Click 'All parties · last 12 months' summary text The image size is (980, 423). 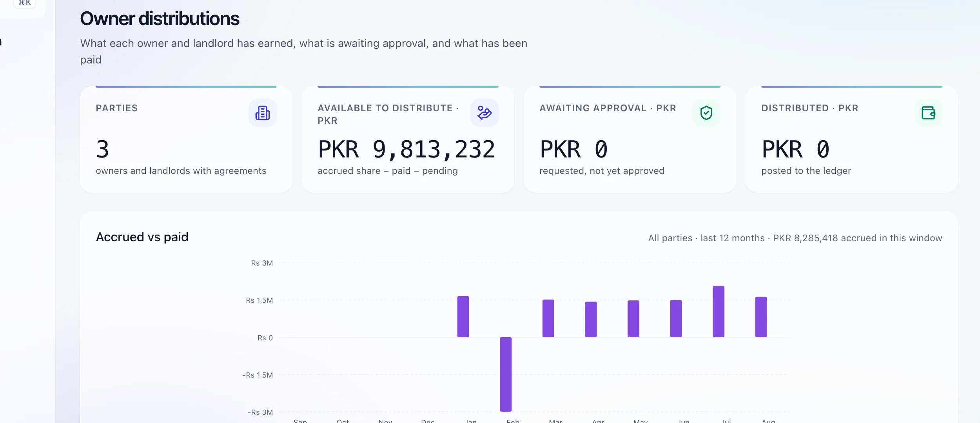pyautogui.click(x=706, y=238)
